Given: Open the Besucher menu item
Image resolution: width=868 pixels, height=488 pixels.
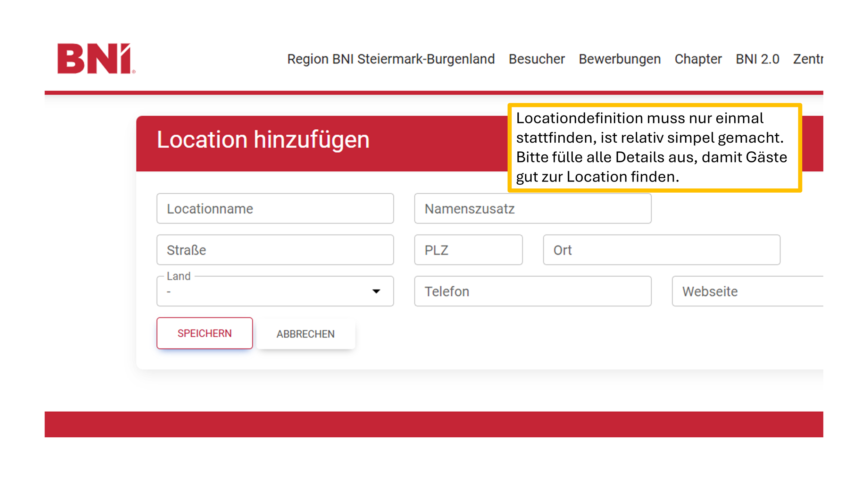Looking at the screenshot, I should click(x=536, y=59).
